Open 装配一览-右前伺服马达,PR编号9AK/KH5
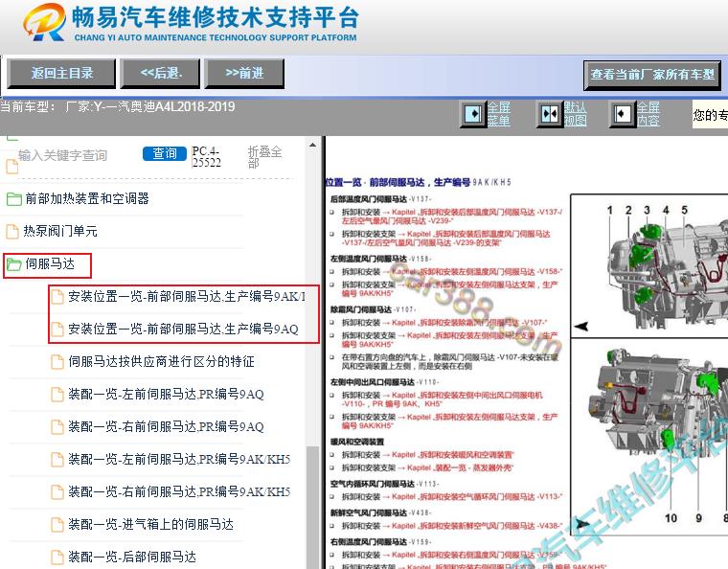Image resolution: width=728 pixels, height=569 pixels. [179, 491]
